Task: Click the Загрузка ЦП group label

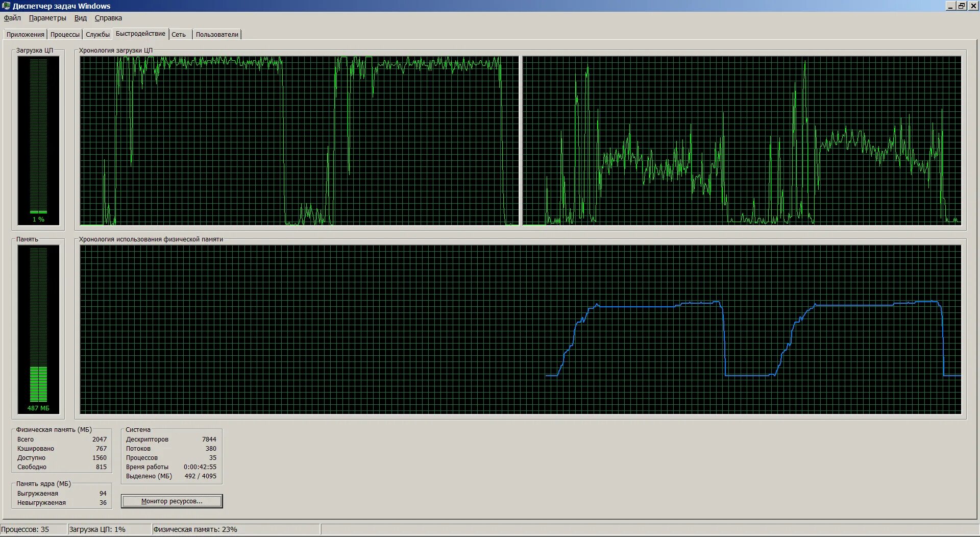Action: pyautogui.click(x=34, y=51)
